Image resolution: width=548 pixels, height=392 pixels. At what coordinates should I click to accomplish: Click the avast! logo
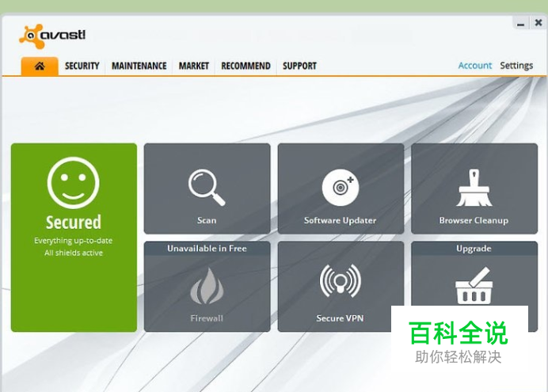point(52,36)
